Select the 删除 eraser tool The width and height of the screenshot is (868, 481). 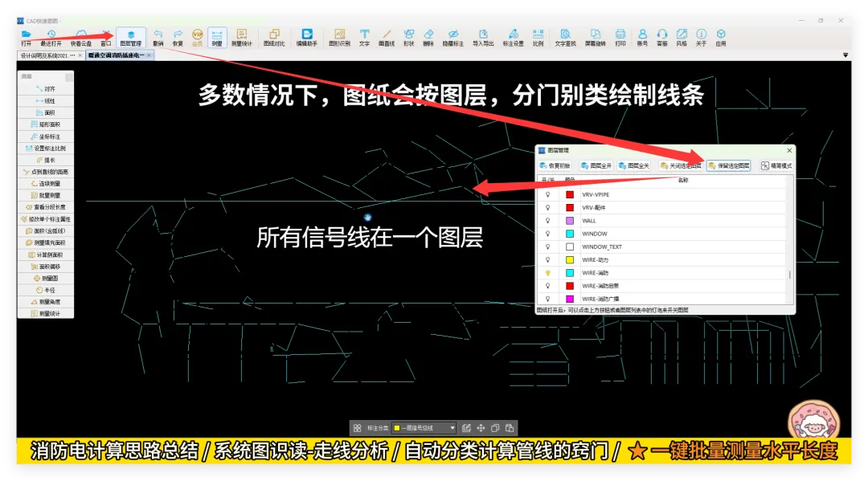click(428, 38)
